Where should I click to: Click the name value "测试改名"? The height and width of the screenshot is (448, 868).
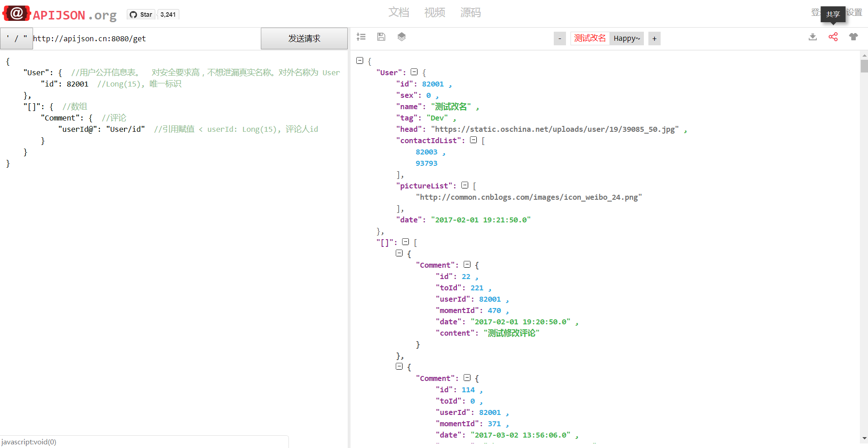pos(451,107)
